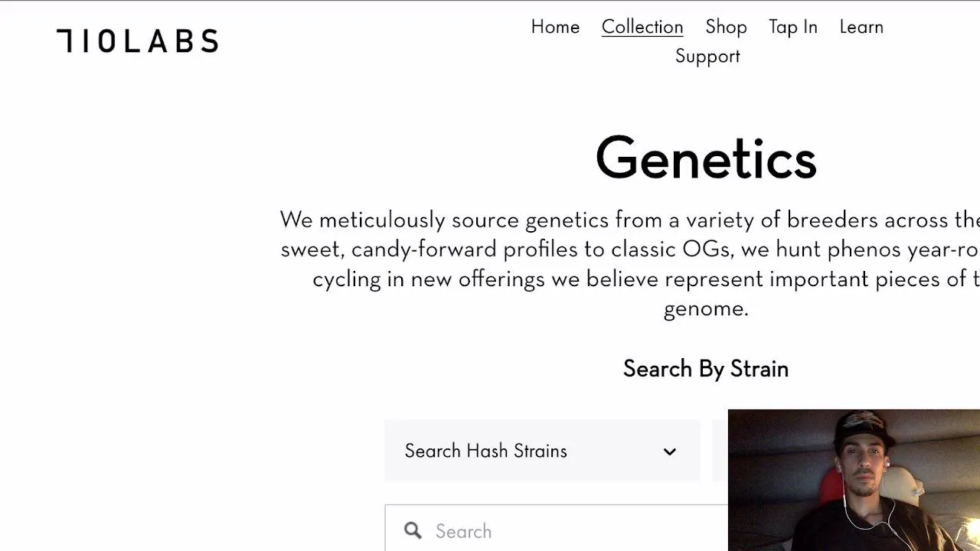The height and width of the screenshot is (551, 980).
Task: Click the Search placeholder text in search box
Action: point(463,531)
